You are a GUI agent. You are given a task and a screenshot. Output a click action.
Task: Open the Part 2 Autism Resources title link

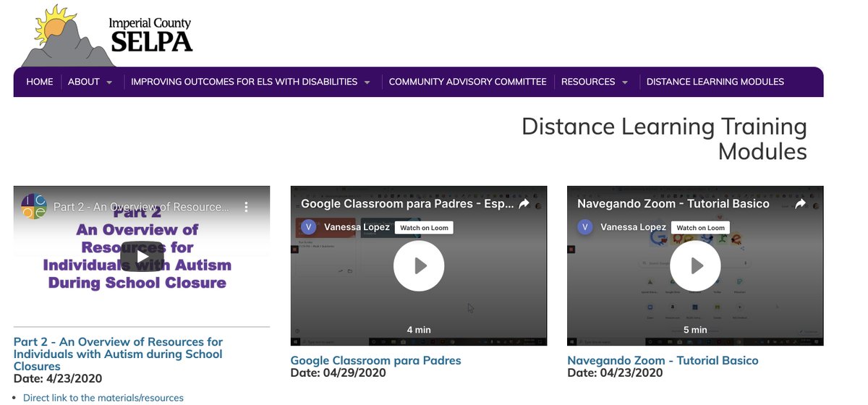119,354
